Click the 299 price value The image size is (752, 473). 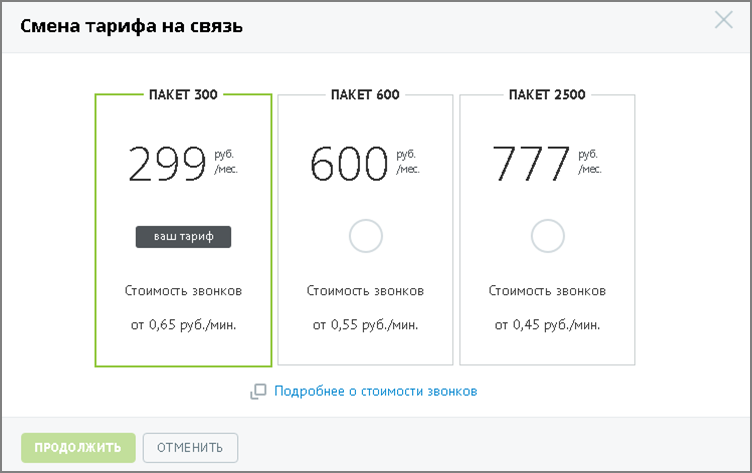click(167, 164)
